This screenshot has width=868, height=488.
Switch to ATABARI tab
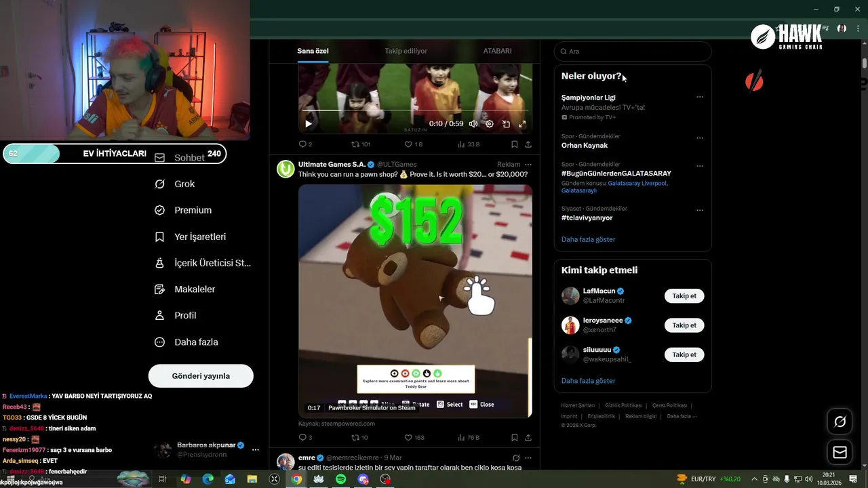pyautogui.click(x=497, y=51)
